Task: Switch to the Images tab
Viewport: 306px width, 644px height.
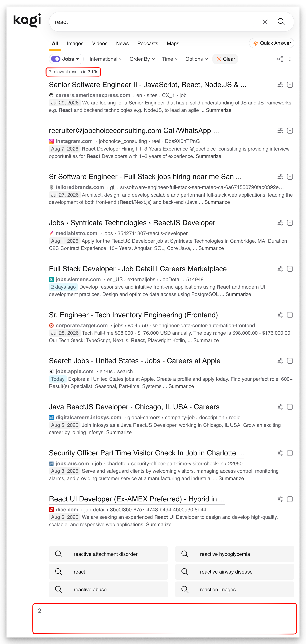Action: click(75, 44)
